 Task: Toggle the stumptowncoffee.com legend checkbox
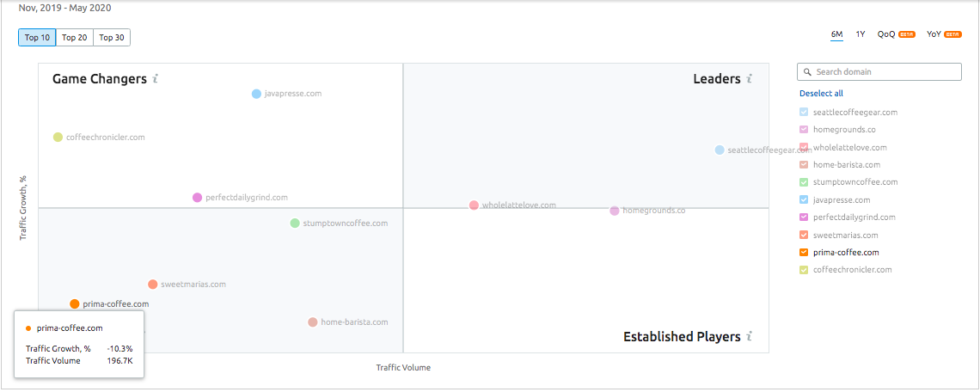pos(804,182)
